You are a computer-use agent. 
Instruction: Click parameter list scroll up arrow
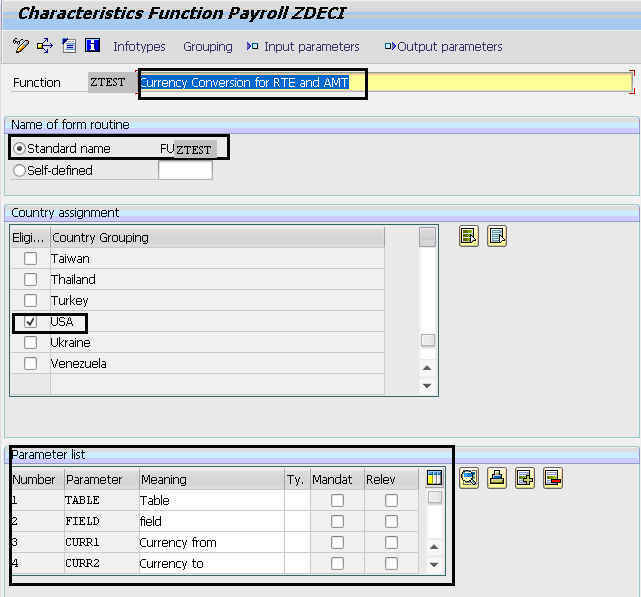click(x=434, y=547)
